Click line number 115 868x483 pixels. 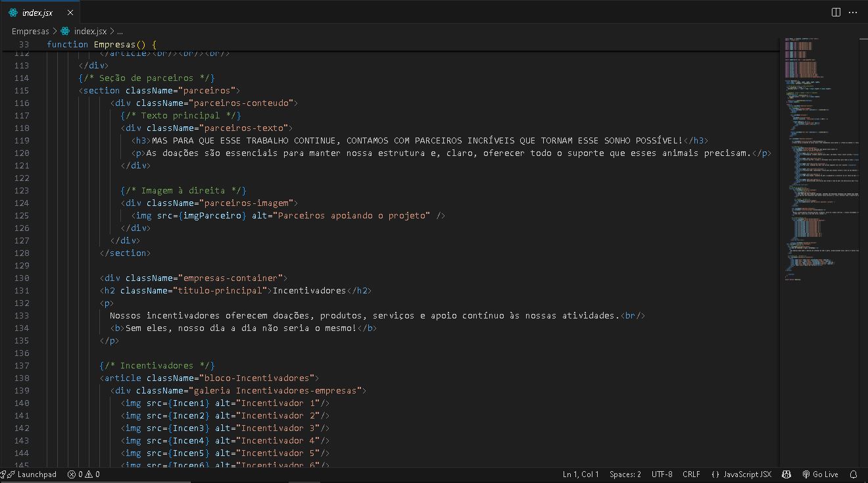tap(21, 90)
